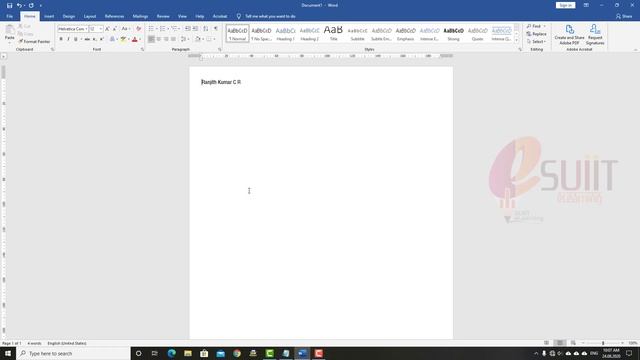The width and height of the screenshot is (640, 360).
Task: Click the Share button
Action: tap(624, 16)
